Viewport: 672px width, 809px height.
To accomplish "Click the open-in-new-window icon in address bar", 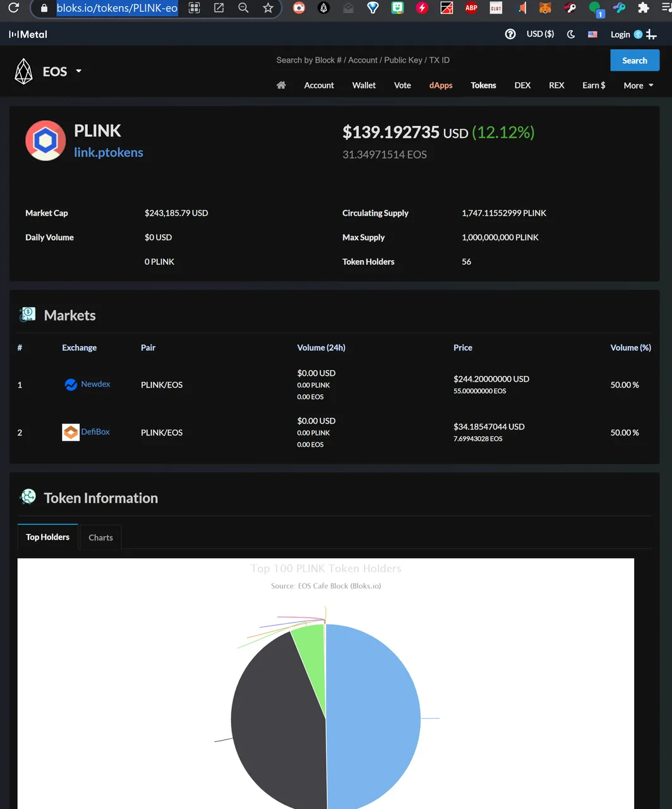I will (219, 8).
